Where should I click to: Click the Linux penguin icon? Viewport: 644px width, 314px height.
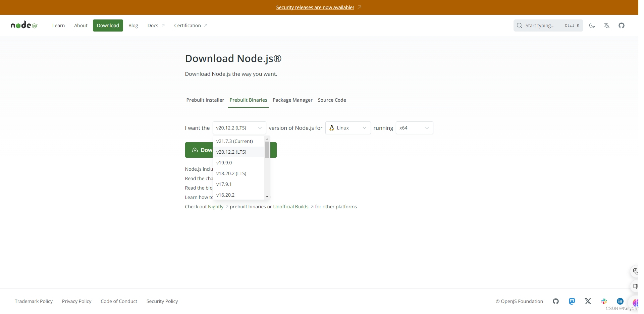tap(332, 128)
